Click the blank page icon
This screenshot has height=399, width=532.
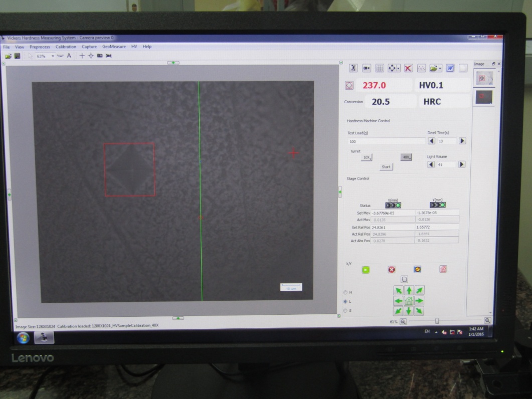(463, 68)
